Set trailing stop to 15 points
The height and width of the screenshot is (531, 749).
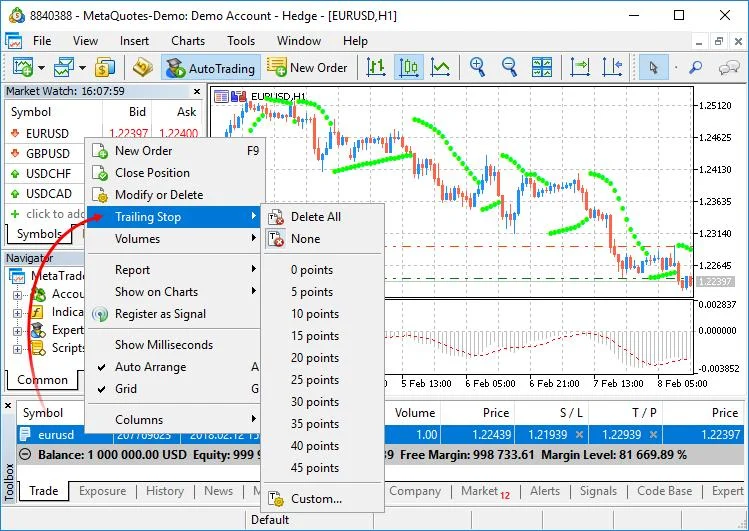(323, 336)
